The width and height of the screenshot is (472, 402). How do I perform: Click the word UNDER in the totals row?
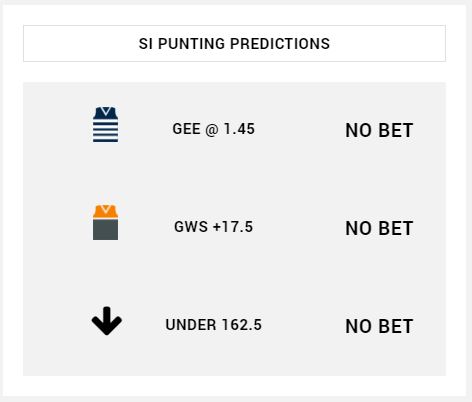pyautogui.click(x=191, y=325)
